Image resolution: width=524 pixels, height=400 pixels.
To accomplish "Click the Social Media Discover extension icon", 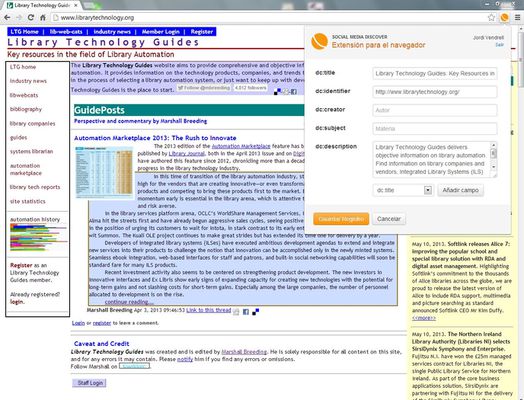I will 504,17.
